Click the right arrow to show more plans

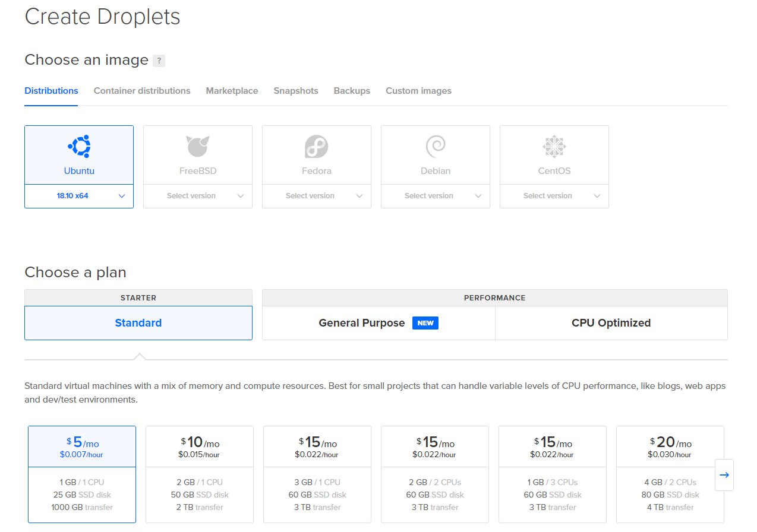coord(724,475)
